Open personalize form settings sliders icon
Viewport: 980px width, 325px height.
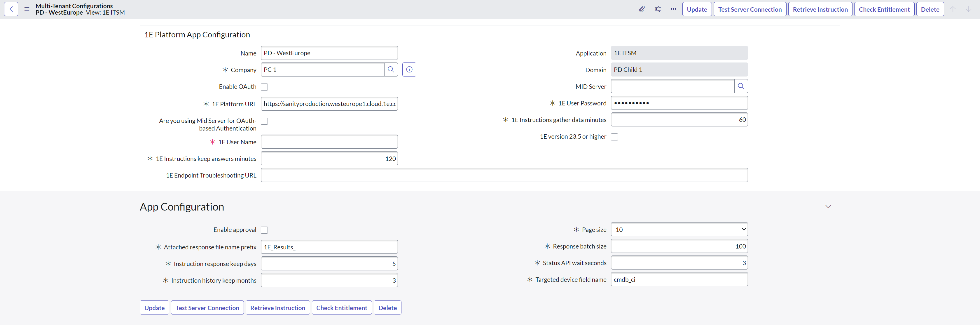click(x=657, y=9)
